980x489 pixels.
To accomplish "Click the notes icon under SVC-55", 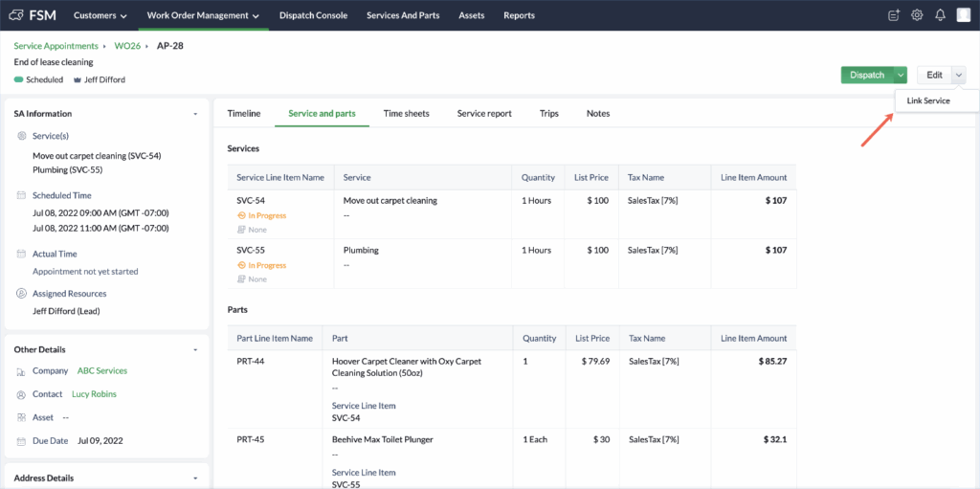I will [x=240, y=279].
